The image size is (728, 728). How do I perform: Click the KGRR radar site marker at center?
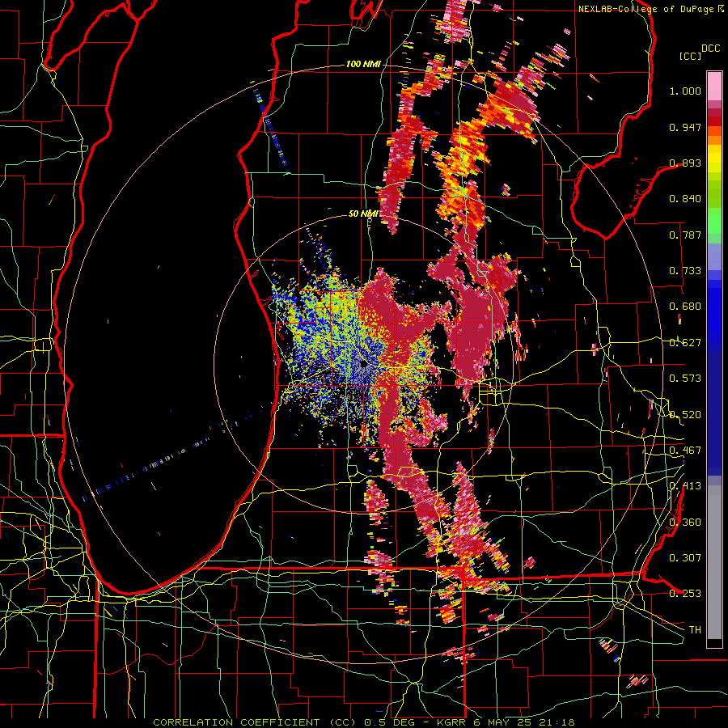tap(364, 363)
